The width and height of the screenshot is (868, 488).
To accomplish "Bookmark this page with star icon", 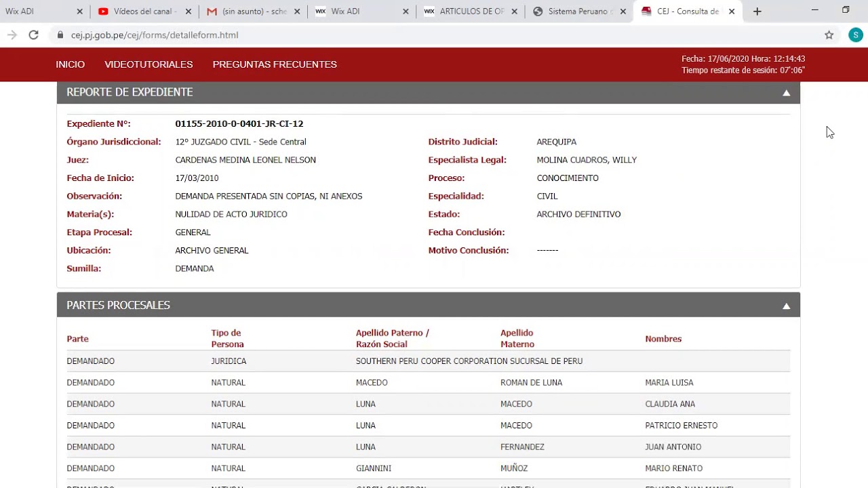I will [x=829, y=35].
